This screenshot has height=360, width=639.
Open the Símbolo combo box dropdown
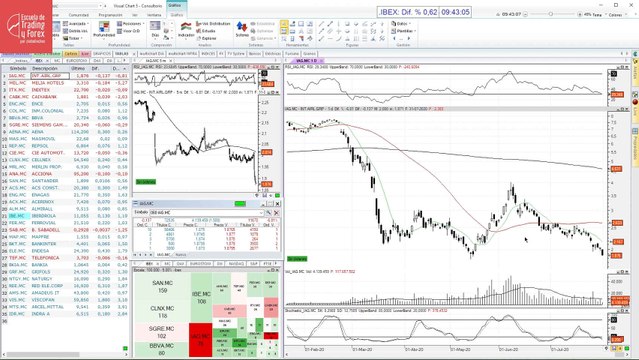(x=261, y=212)
